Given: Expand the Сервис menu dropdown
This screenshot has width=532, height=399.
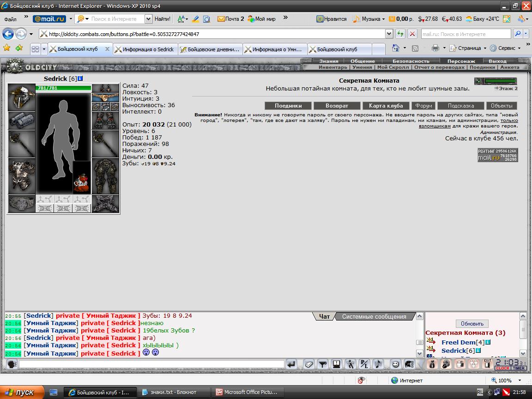Looking at the screenshot, I should (x=519, y=48).
